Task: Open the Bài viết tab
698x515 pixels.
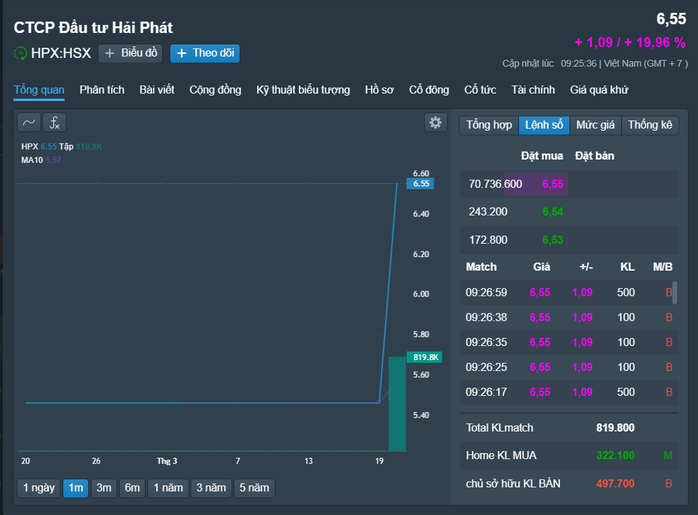Action: pos(157,90)
